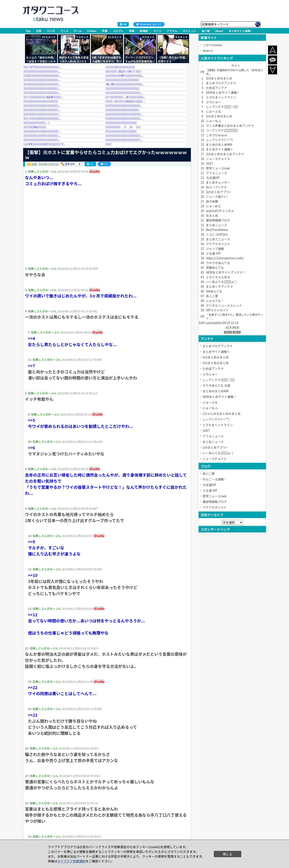Click the article B! 0 bookmark button
This screenshot has height=868, width=289.
90,164
